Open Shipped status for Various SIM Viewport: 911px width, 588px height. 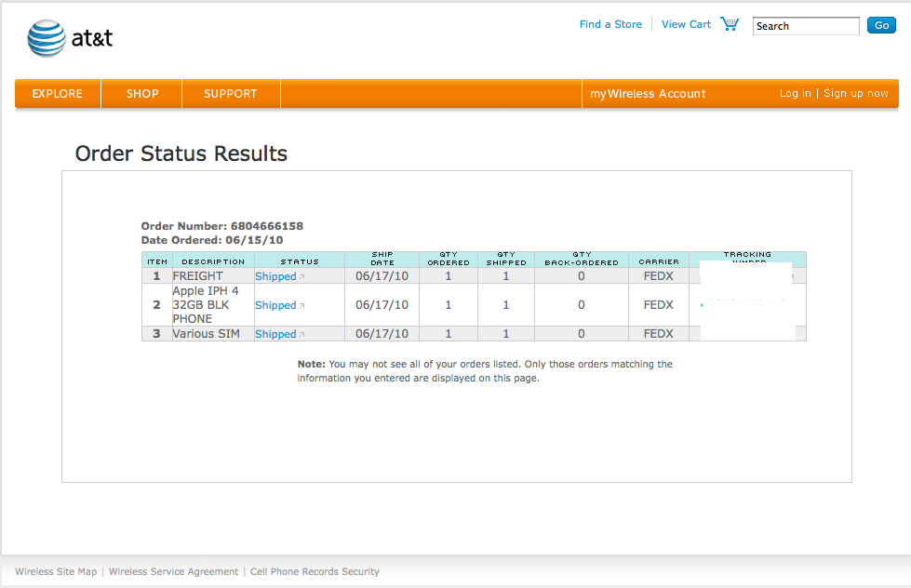click(275, 335)
